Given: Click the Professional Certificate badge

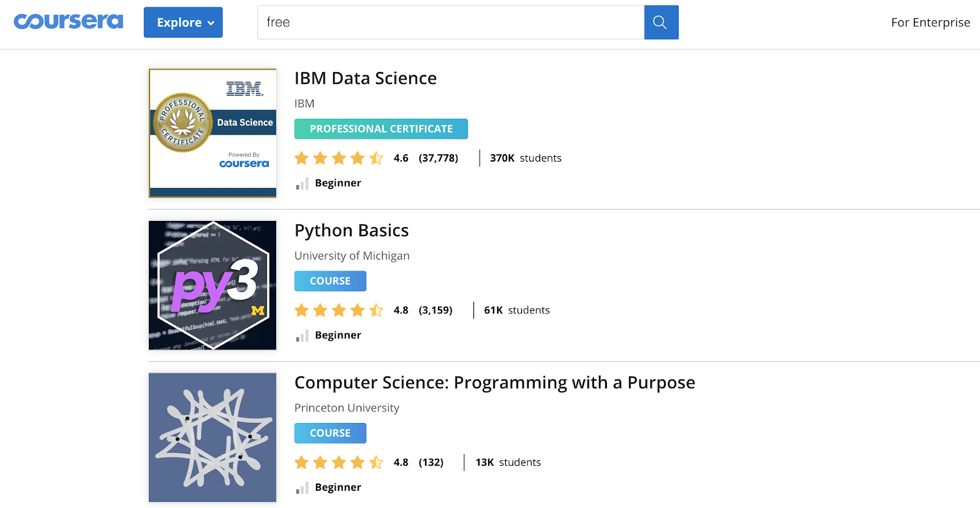Looking at the screenshot, I should click(381, 129).
